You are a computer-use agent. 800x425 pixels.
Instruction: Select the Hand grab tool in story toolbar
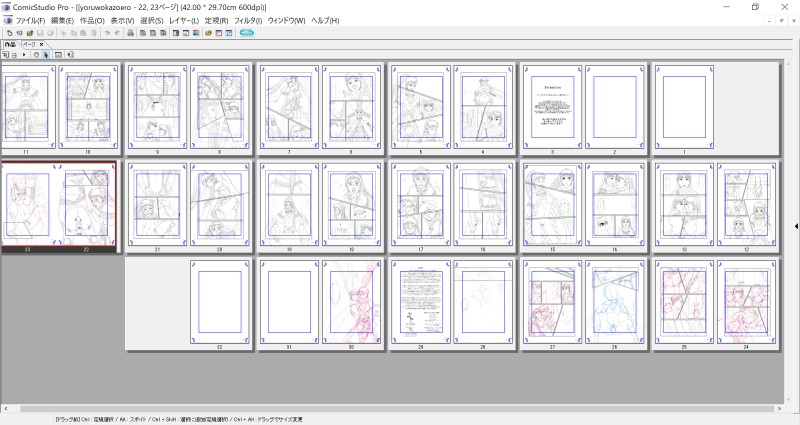tap(37, 55)
